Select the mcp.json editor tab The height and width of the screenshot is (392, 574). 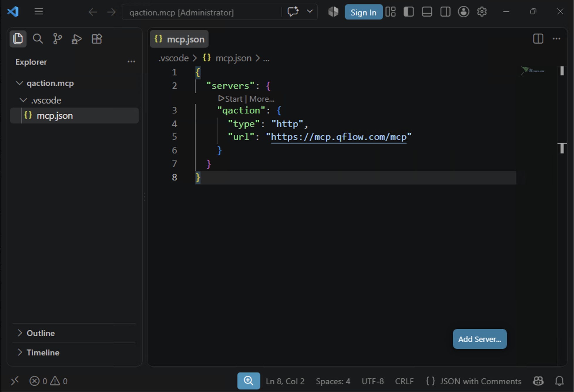[x=179, y=39]
